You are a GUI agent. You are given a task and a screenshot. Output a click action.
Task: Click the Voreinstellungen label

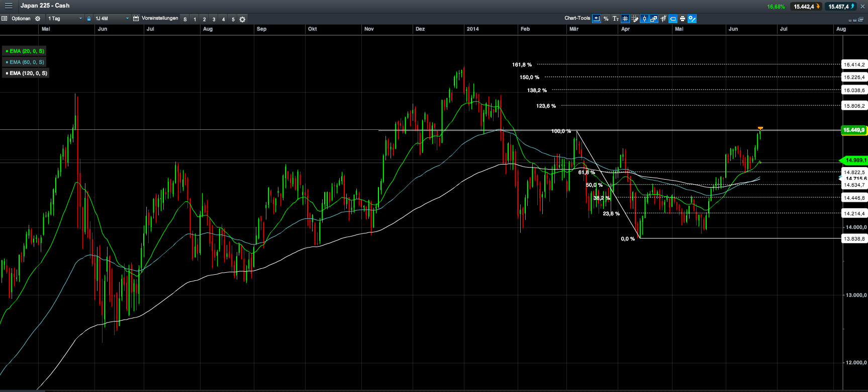click(x=160, y=18)
